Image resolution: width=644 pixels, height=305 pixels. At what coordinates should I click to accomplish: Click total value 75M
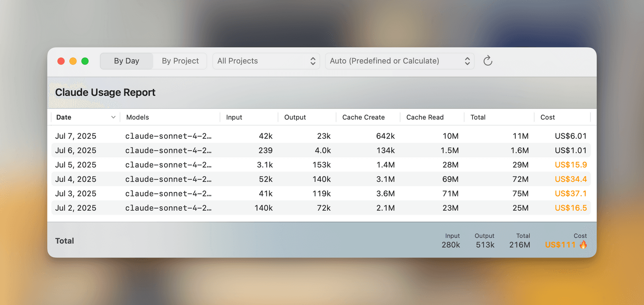pyautogui.click(x=520, y=194)
